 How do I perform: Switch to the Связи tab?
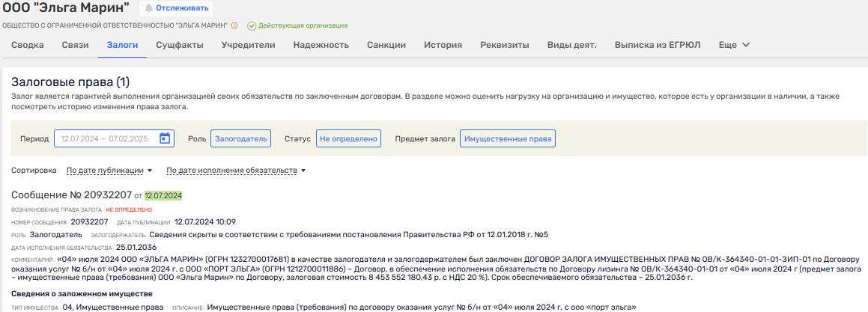coord(76,46)
